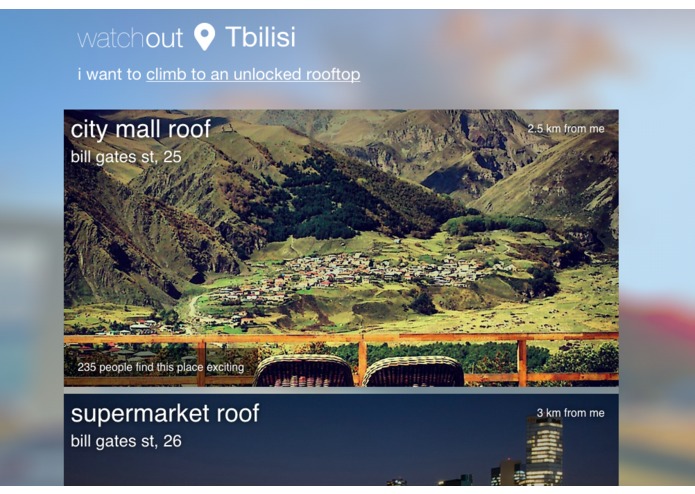Click the location pin icon beside Tbilisi
Screen dimensions: 695x494
204,37
